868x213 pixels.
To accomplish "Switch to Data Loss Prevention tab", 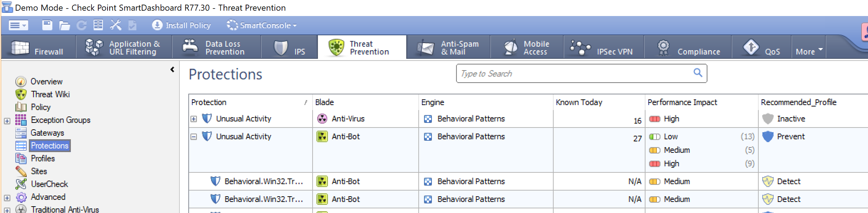I will [x=216, y=47].
